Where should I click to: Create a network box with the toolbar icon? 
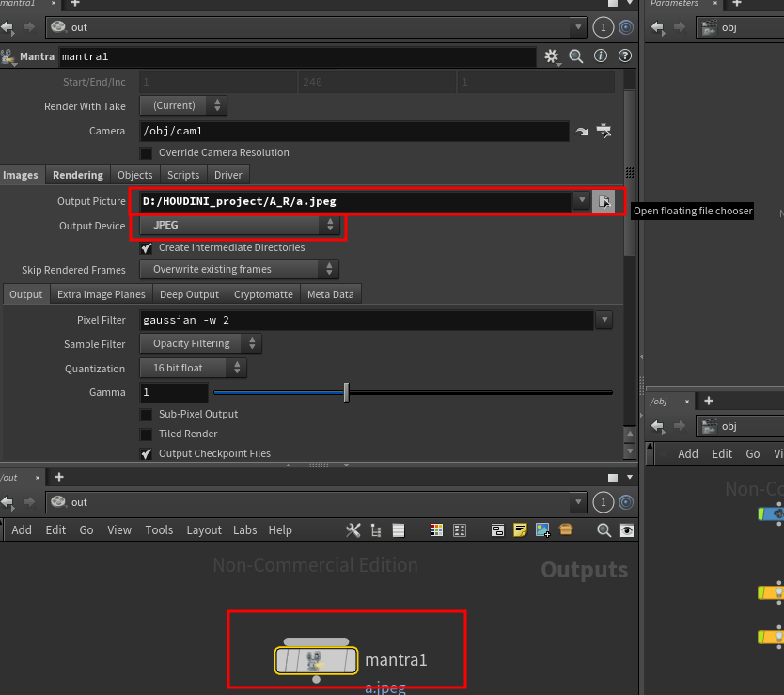click(x=497, y=530)
